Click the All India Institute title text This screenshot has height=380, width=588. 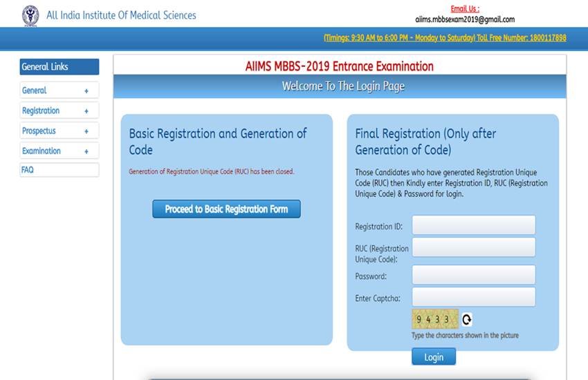coord(121,15)
